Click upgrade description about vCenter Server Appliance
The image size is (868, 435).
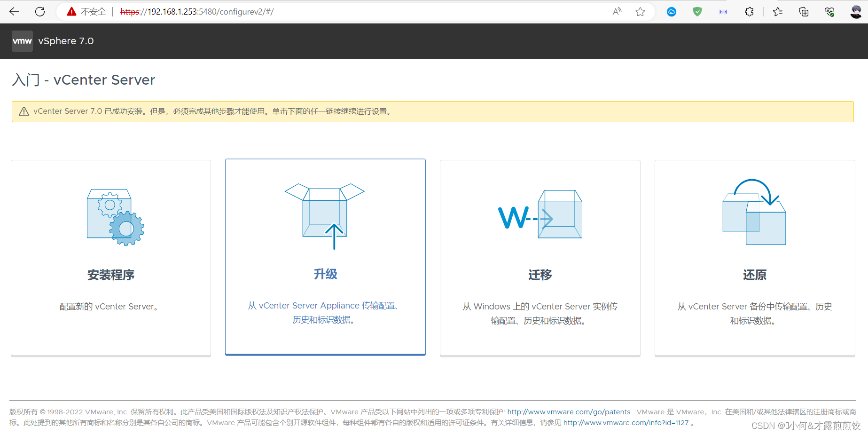(325, 313)
